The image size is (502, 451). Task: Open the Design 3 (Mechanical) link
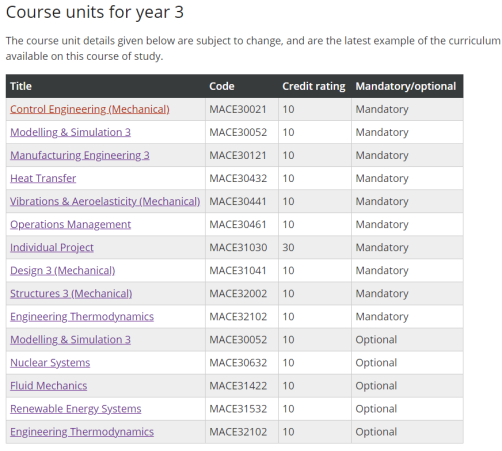tap(63, 270)
